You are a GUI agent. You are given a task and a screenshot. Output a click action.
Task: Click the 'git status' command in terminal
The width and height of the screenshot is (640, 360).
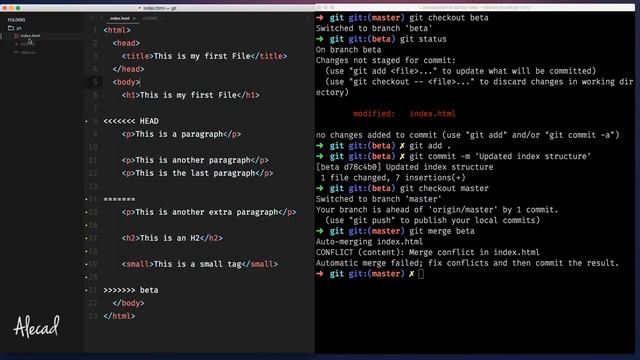tap(423, 39)
